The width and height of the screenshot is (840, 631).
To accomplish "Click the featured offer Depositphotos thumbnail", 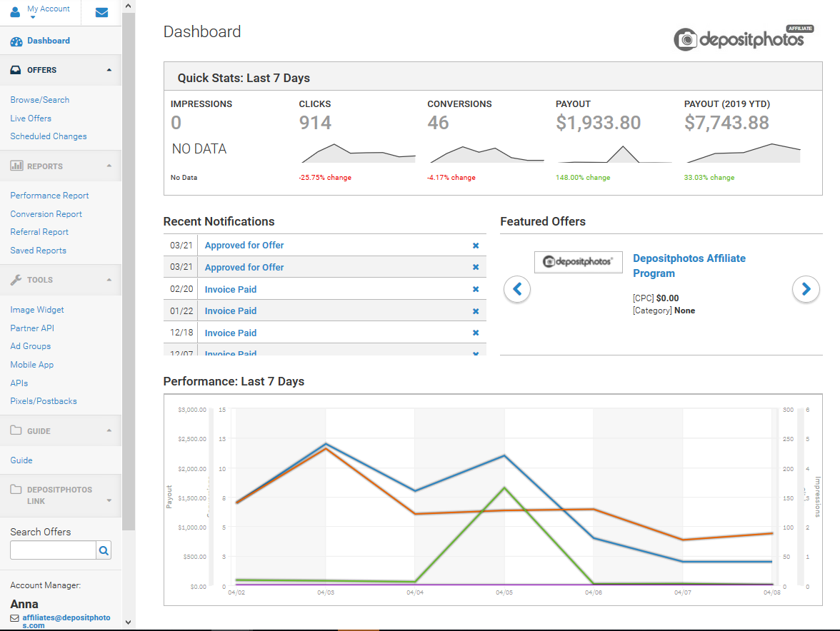I will (x=578, y=262).
